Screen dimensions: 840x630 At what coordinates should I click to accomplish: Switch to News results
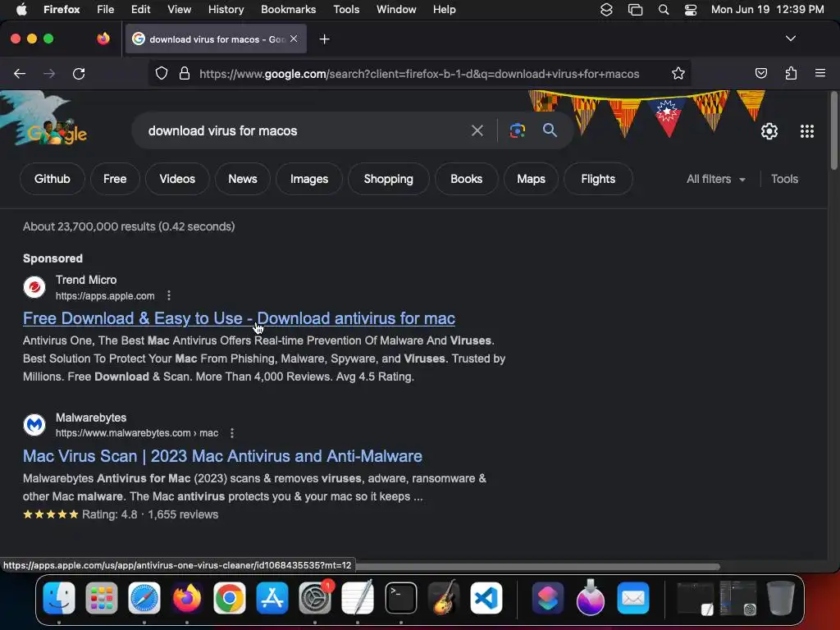[x=243, y=179]
